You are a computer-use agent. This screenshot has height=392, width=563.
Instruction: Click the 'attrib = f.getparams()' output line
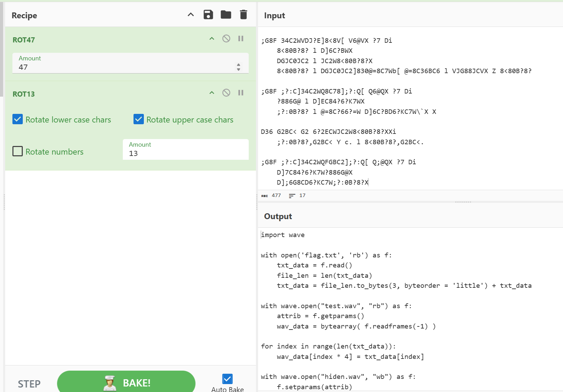320,316
